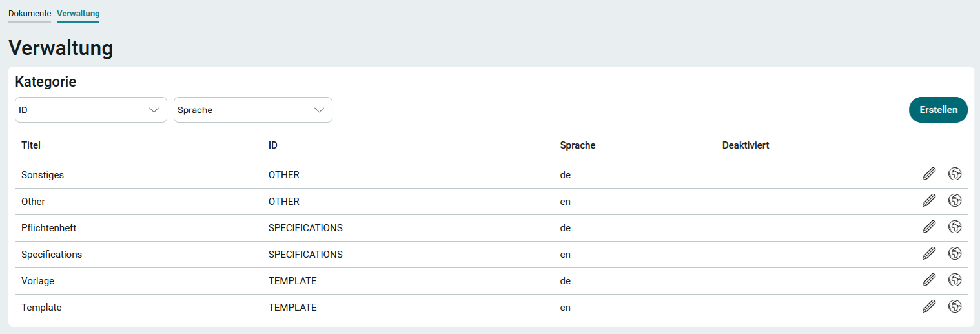Switch to the Dokumente tab
The width and height of the screenshot is (980, 334).
[x=30, y=14]
